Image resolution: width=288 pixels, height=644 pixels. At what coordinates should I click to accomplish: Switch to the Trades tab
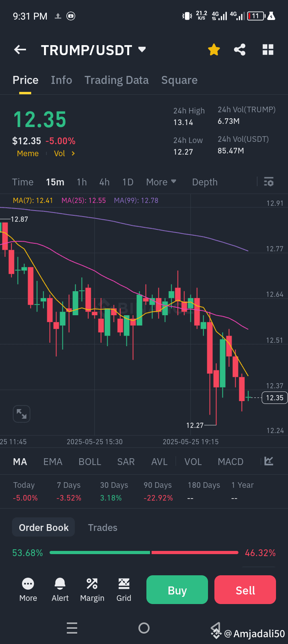pyautogui.click(x=102, y=528)
